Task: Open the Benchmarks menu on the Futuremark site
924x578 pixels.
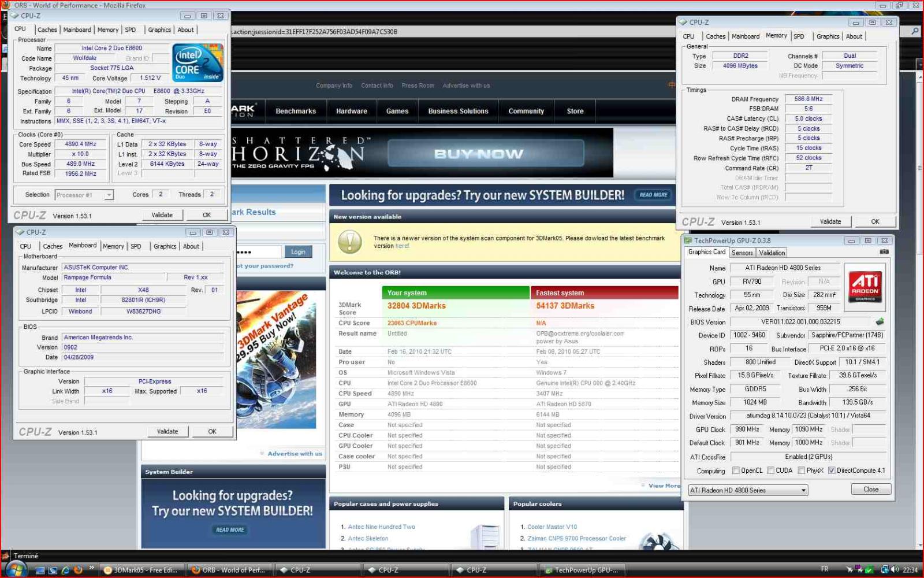Action: pos(296,111)
